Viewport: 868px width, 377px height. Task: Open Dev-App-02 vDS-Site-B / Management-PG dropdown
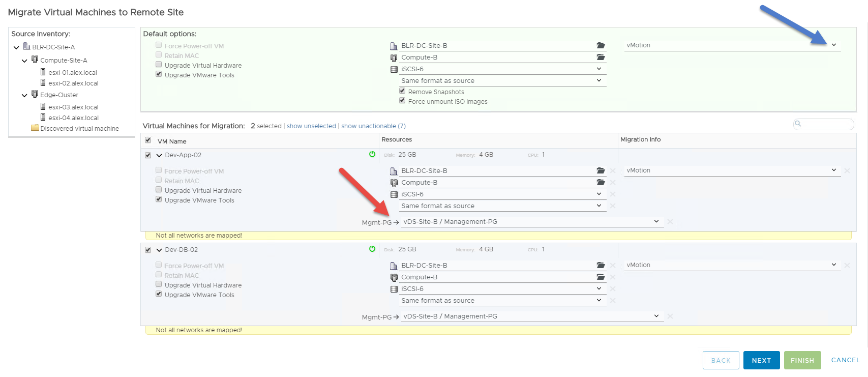pos(656,222)
